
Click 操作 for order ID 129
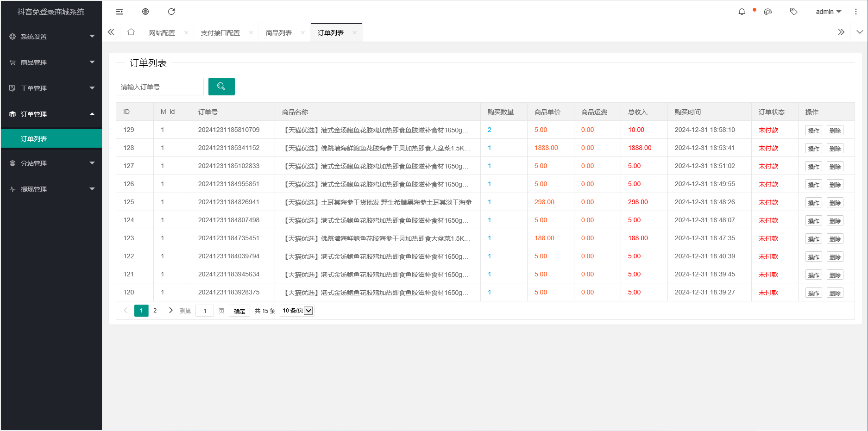(x=814, y=131)
